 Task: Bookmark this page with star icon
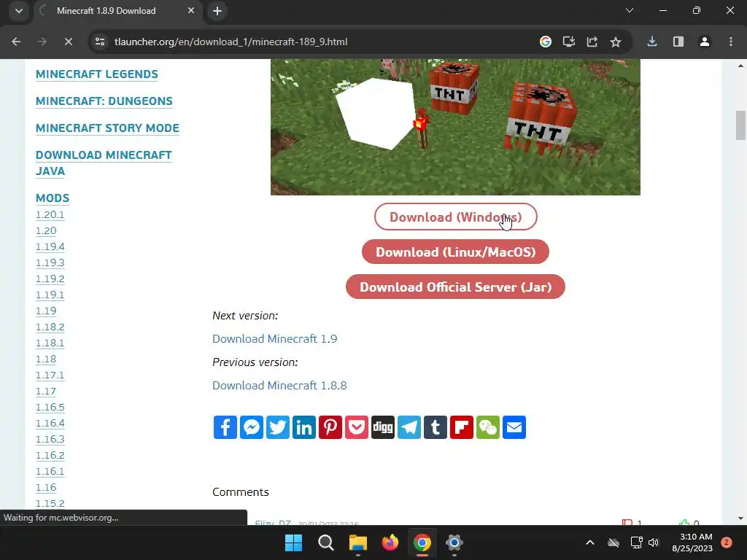[x=616, y=42]
